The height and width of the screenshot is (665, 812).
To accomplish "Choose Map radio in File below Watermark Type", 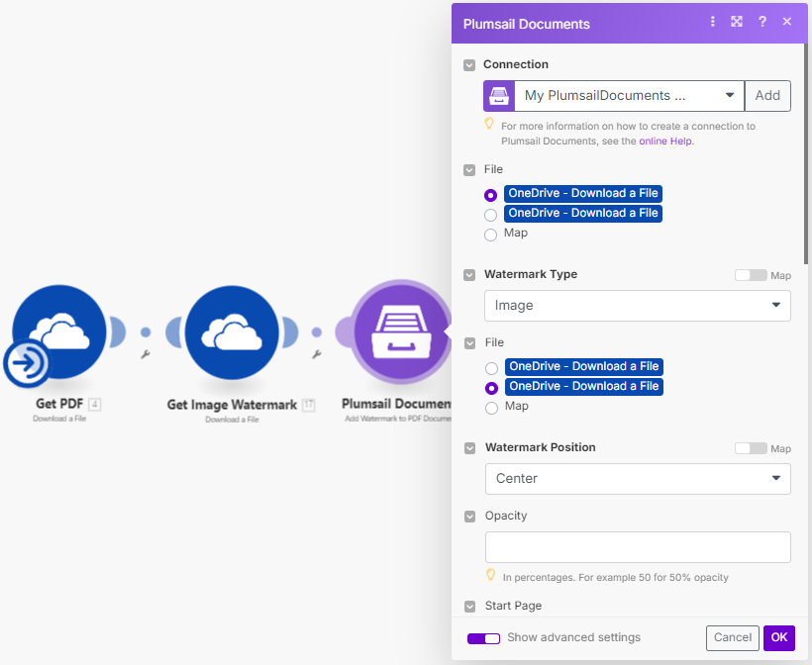I will coord(491,408).
